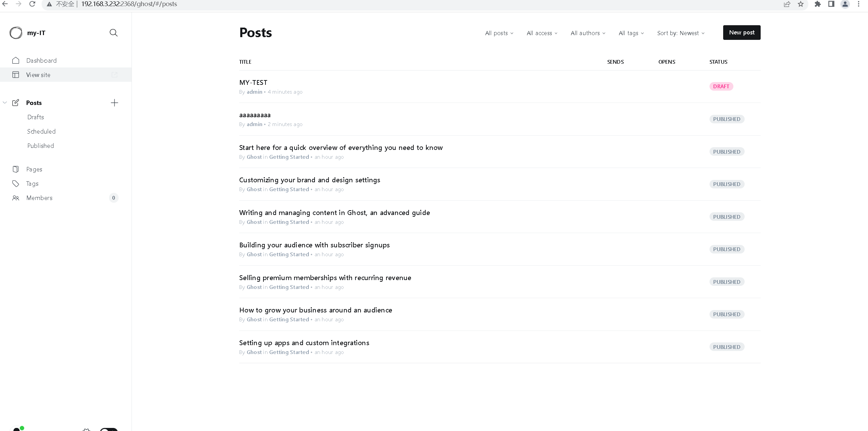The width and height of the screenshot is (868, 431).
Task: Toggle the night mode switch
Action: (109, 429)
